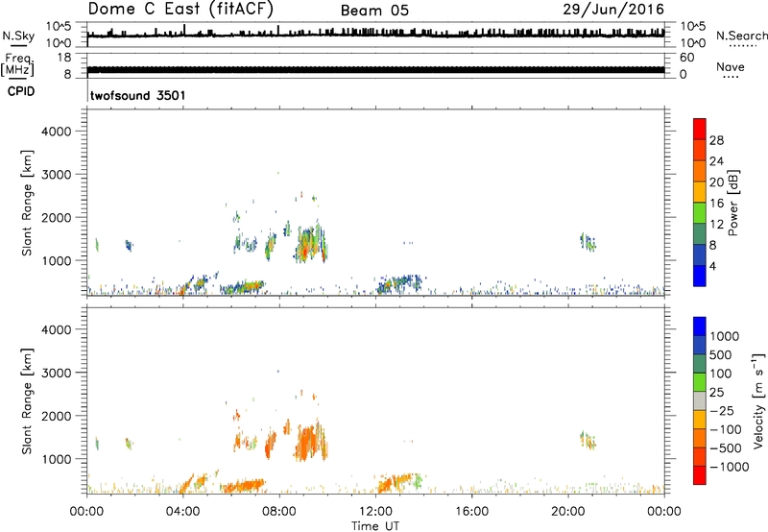Pick the red top segment of power colorbar

pyautogui.click(x=700, y=129)
